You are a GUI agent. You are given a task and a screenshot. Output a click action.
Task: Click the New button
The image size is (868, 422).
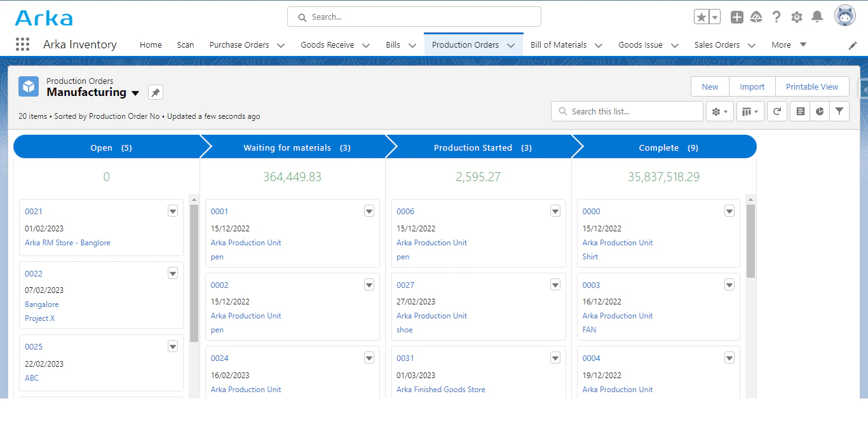click(710, 87)
